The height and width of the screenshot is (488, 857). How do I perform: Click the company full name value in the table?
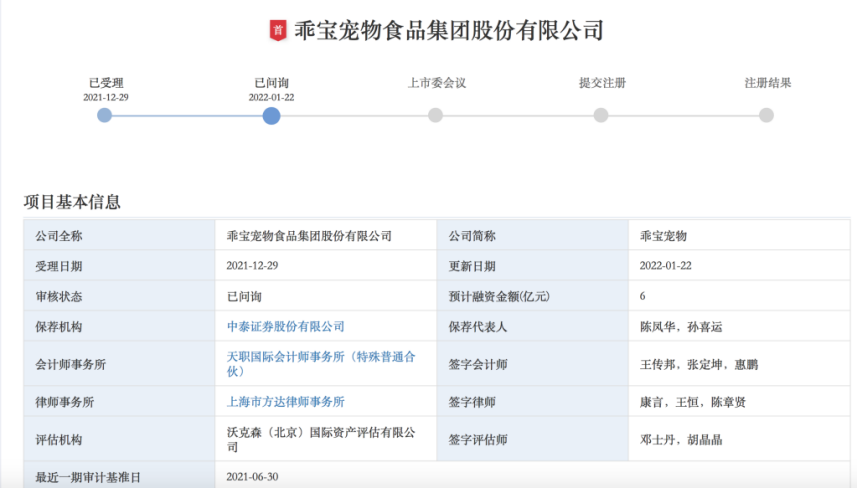pyautogui.click(x=309, y=236)
